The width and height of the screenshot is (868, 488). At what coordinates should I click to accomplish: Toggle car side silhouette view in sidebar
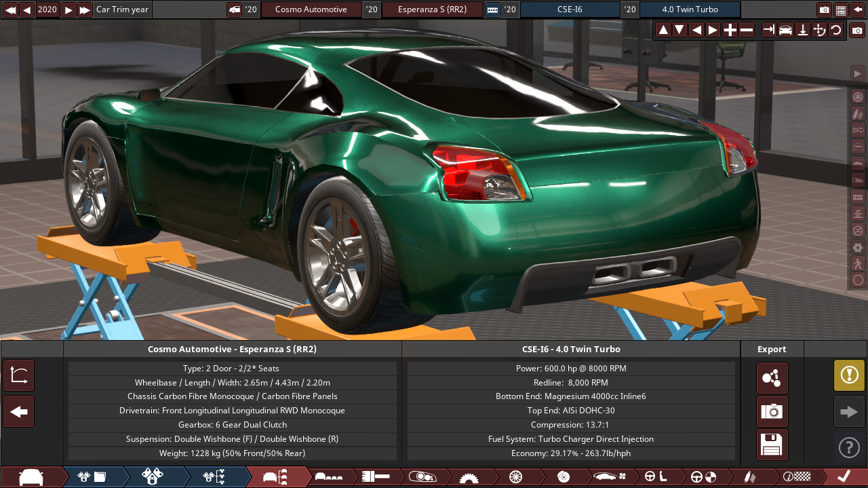coord(858,163)
